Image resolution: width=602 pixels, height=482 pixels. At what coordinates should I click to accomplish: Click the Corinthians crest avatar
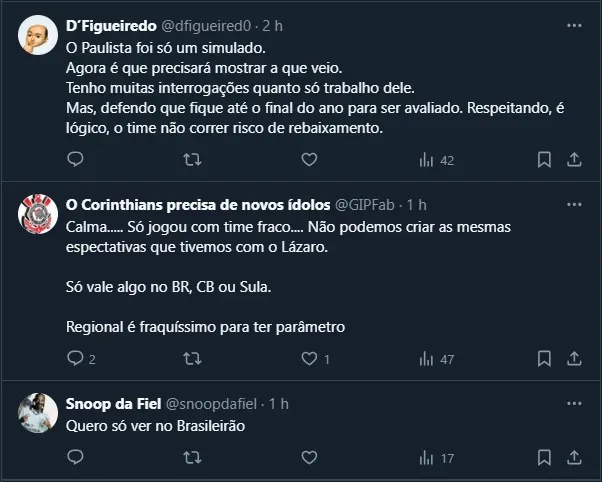click(x=38, y=212)
